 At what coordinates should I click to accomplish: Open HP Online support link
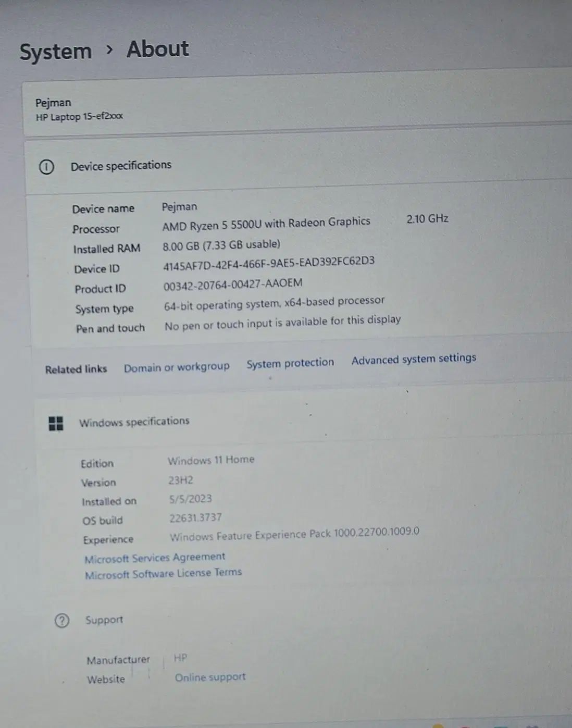(x=210, y=677)
